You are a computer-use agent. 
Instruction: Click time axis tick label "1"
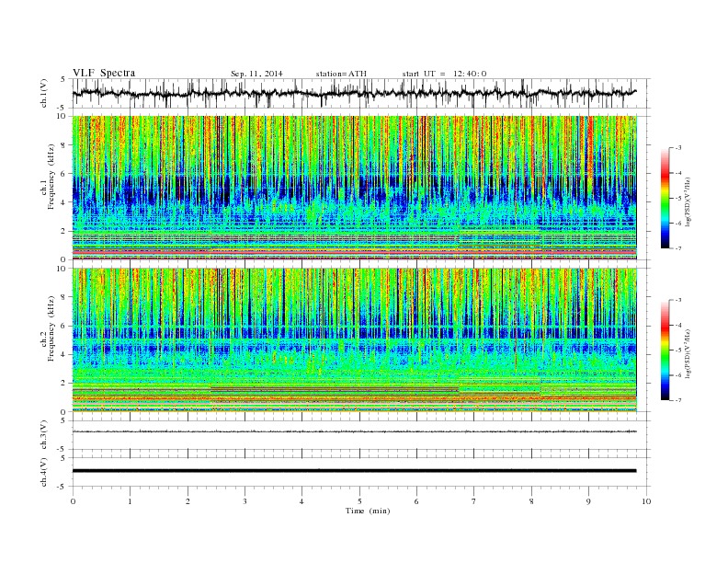tap(130, 501)
